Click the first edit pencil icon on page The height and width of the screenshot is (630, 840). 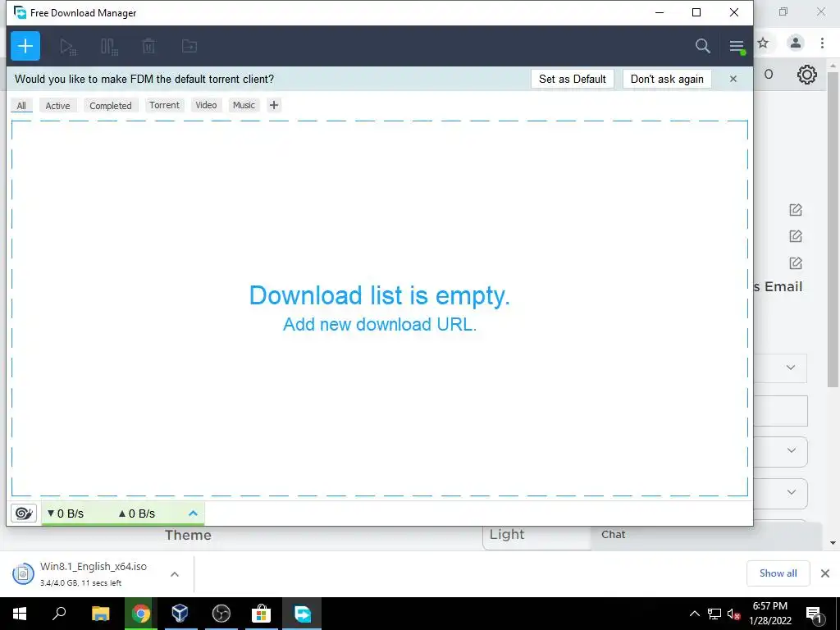(x=796, y=210)
